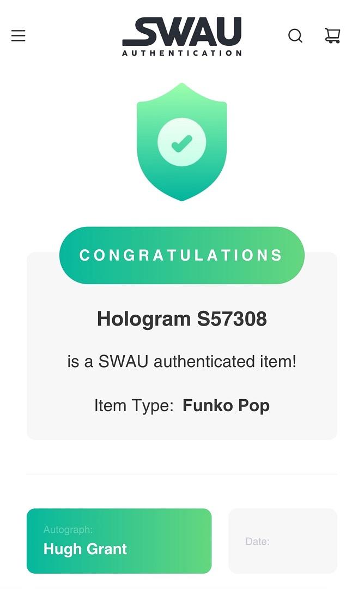Screen dimensions: 364x589
Task: Click the horizontal divider line above cards
Action: [181, 474]
